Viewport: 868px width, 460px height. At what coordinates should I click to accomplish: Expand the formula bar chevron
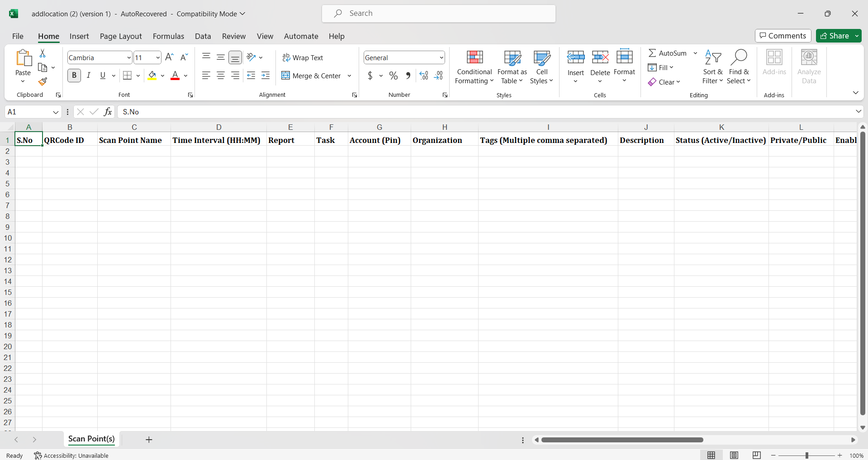click(858, 111)
